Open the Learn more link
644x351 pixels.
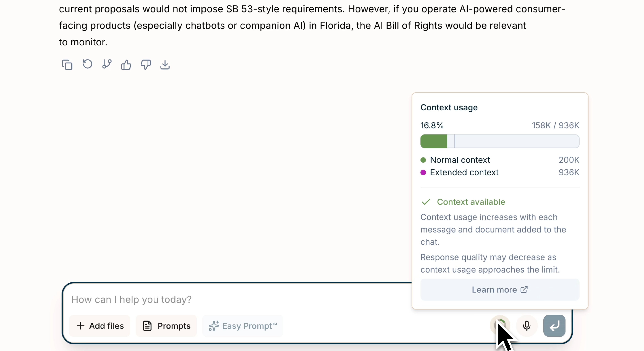[499, 290]
